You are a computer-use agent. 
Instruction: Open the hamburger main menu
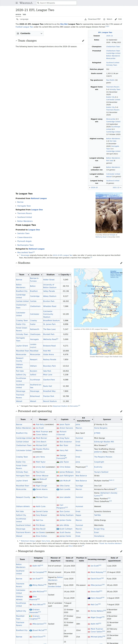point(17,3)
